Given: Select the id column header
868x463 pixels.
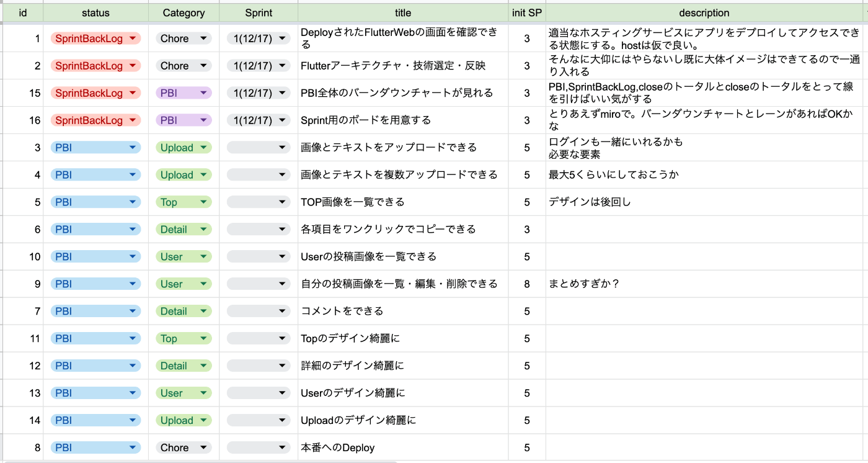Looking at the screenshot, I should click(x=23, y=12).
